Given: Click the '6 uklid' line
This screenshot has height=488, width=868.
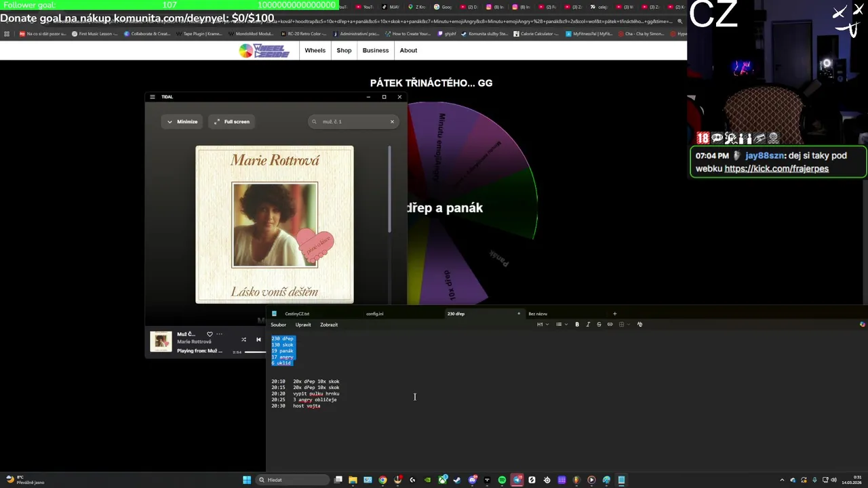Looking at the screenshot, I should point(281,363).
